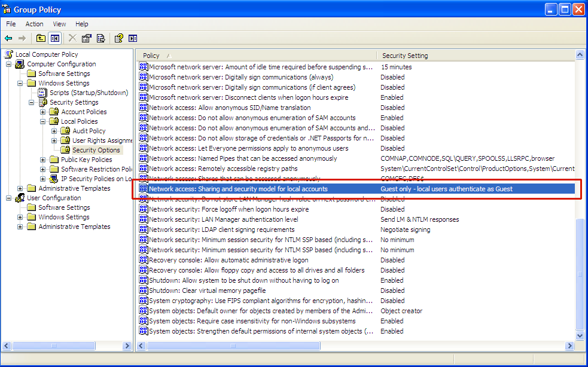588x367 pixels.
Task: Click the '15 minutes' setting value
Action: click(x=396, y=67)
